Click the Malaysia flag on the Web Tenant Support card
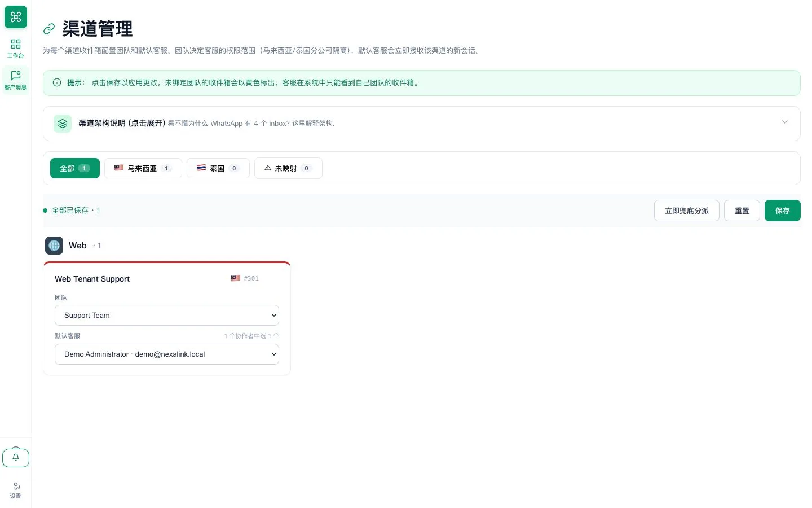 pyautogui.click(x=236, y=278)
